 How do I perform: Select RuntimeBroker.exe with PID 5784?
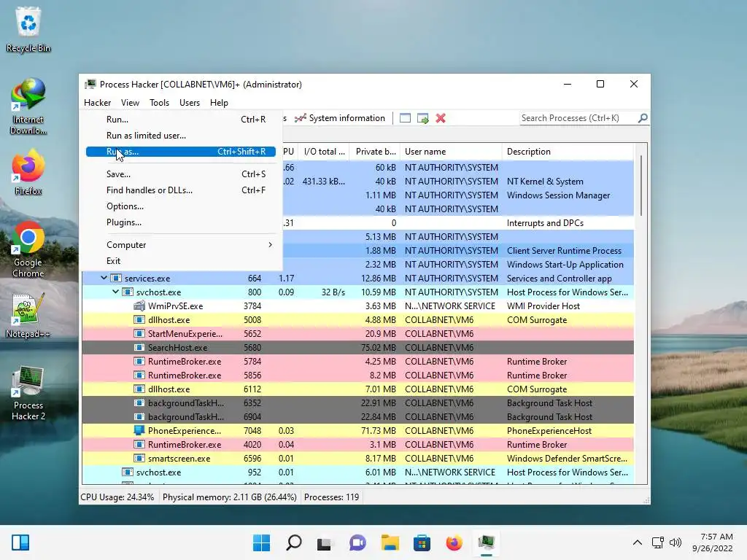pos(358,362)
